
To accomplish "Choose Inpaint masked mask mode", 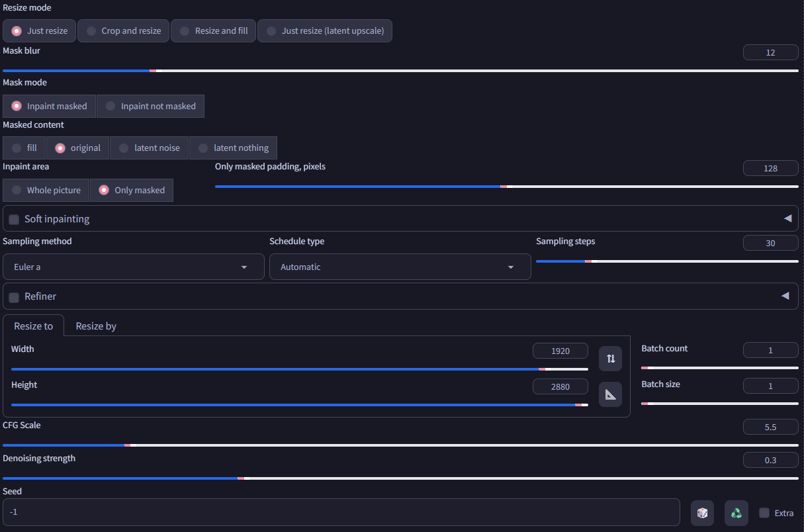I will (50, 106).
